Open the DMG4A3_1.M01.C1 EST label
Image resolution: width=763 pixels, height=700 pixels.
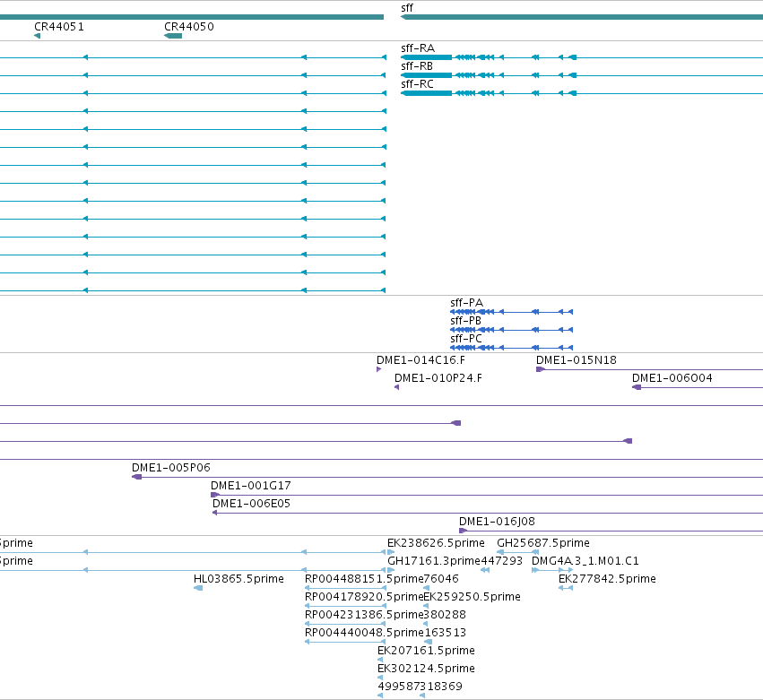pyautogui.click(x=585, y=561)
